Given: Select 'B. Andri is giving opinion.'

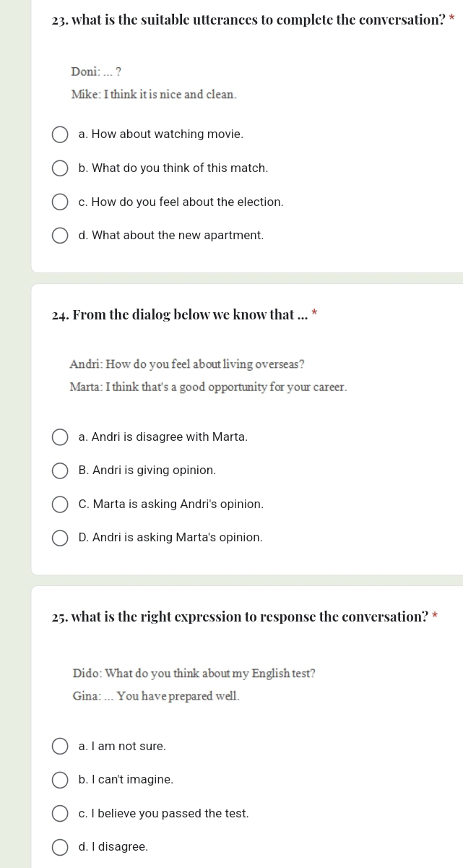Looking at the screenshot, I should [61, 470].
